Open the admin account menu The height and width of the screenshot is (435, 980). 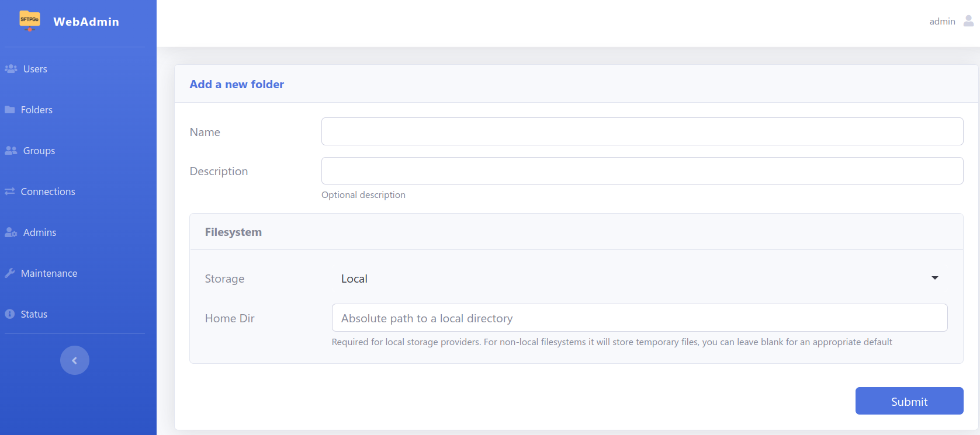tap(942, 22)
